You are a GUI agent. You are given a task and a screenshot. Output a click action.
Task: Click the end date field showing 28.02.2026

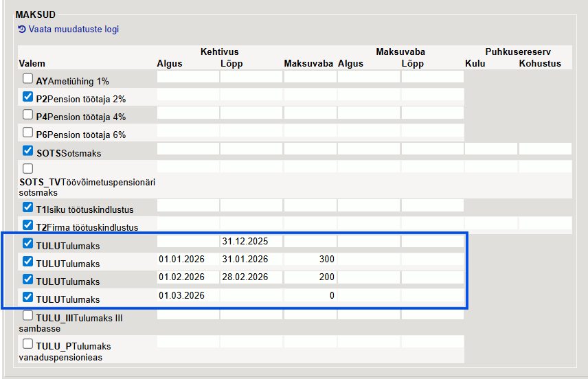(x=251, y=277)
